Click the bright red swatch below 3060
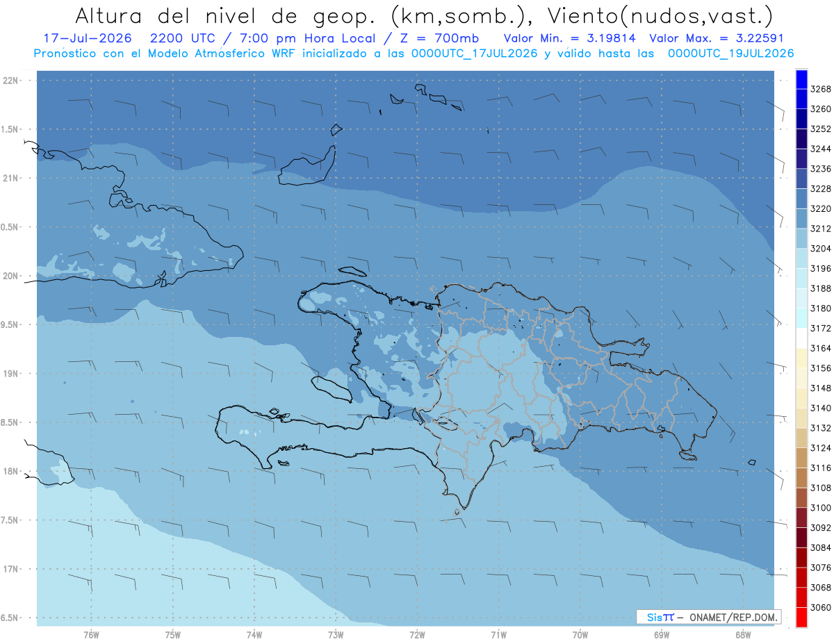 801,617
